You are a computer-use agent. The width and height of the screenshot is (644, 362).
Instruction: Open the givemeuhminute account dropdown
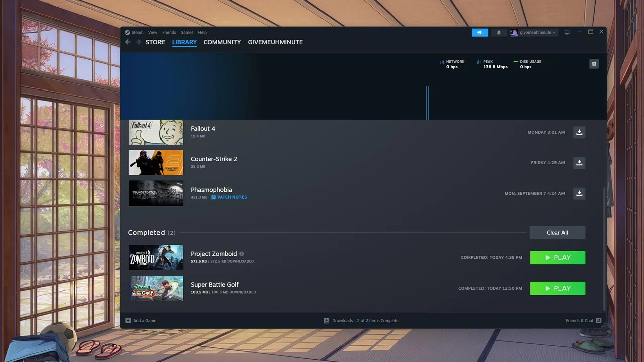[534, 32]
